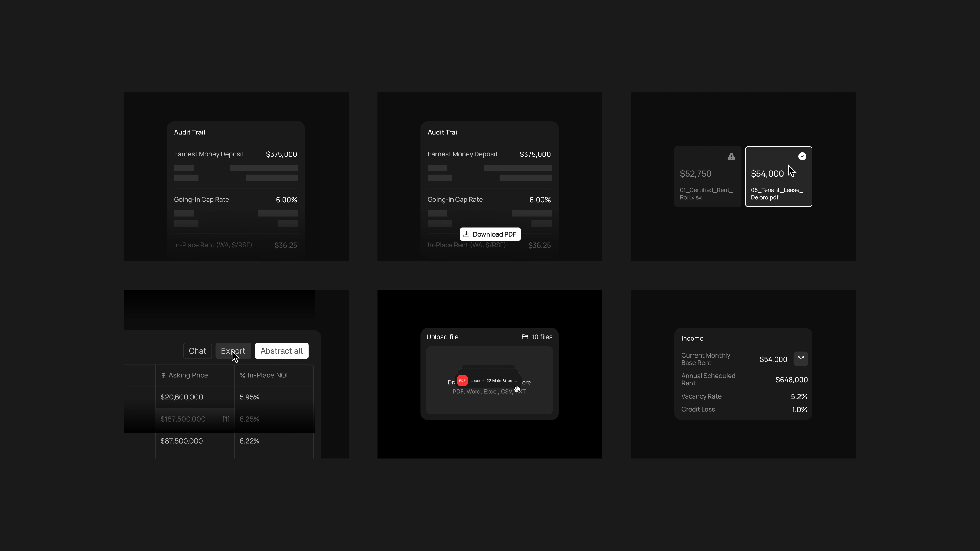This screenshot has height=551, width=980.
Task: Open the [1] citation on $187,500,000
Action: 226,419
